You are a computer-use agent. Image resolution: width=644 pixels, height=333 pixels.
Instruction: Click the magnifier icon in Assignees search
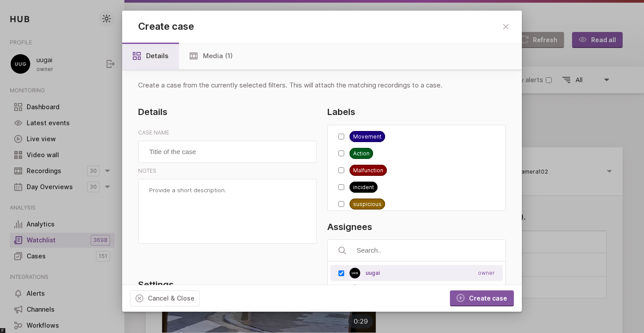pyautogui.click(x=342, y=250)
